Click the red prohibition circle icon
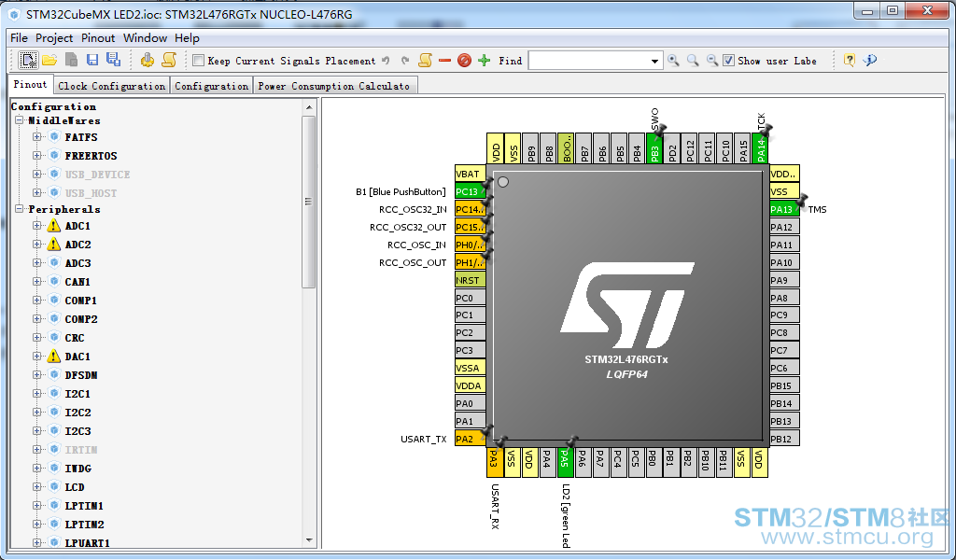The height and width of the screenshot is (560, 956). 464,61
